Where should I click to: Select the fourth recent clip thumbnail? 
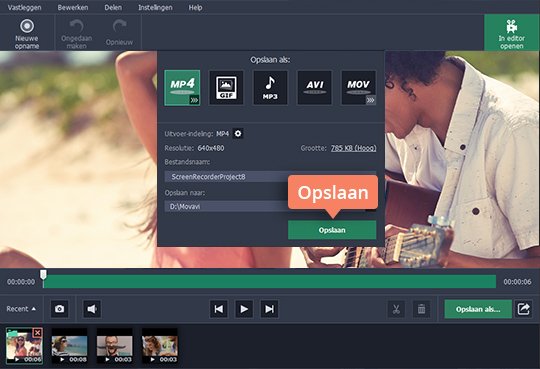160,346
